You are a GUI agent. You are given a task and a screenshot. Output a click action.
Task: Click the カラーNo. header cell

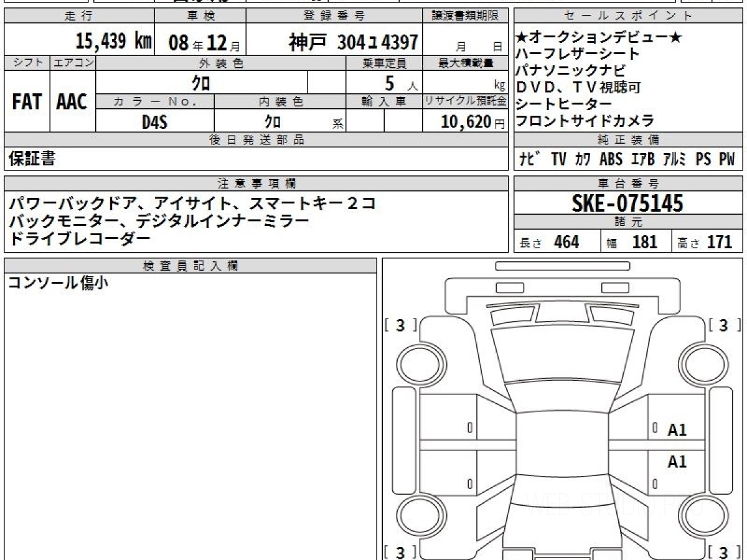155,101
